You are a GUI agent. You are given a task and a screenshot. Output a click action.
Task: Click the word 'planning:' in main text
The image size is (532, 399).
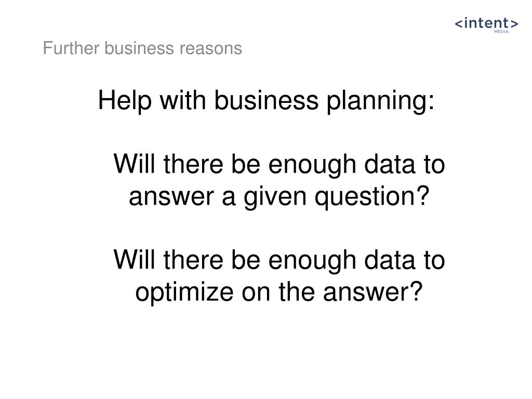click(380, 101)
